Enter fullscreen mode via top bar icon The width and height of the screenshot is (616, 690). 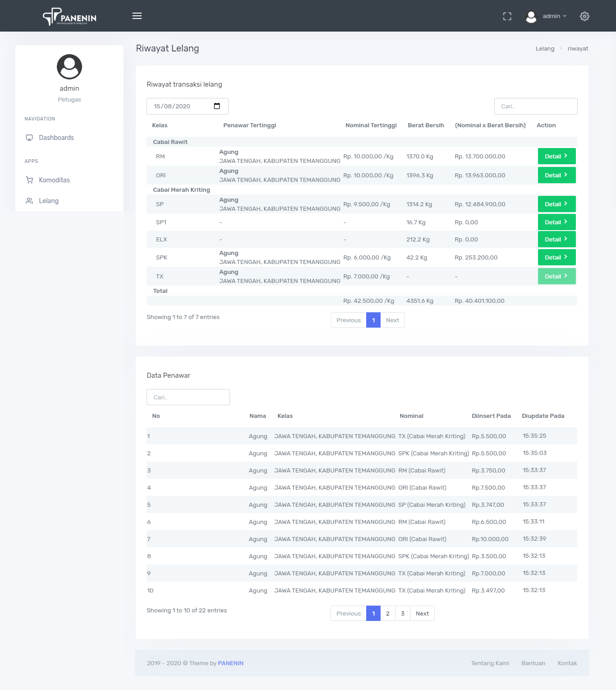coord(507,16)
